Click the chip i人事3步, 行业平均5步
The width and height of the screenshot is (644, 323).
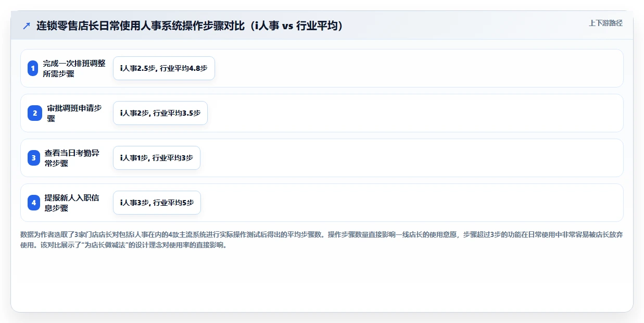[x=157, y=203]
